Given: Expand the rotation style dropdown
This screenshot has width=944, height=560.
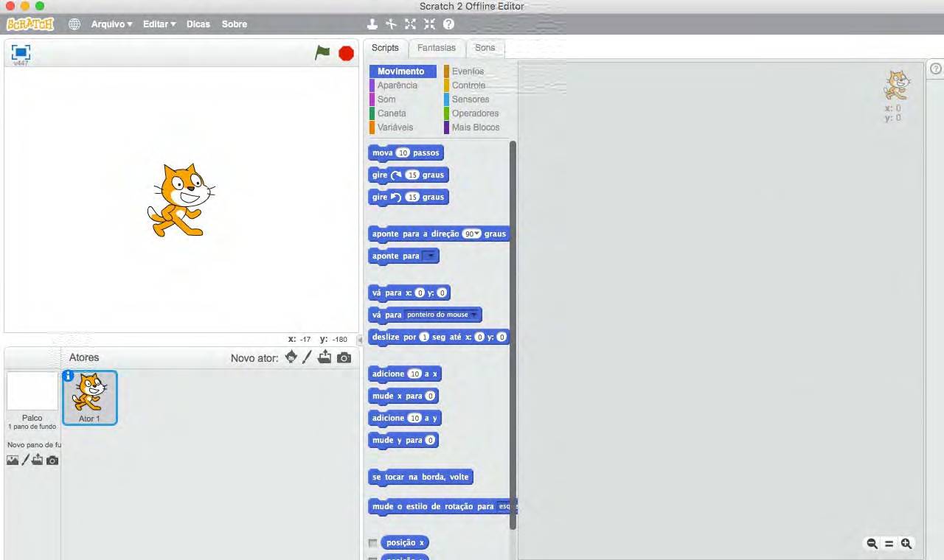Looking at the screenshot, I should 506,506.
